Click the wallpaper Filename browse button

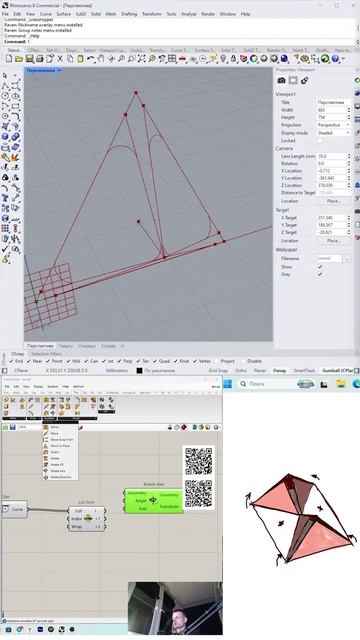pyautogui.click(x=347, y=258)
